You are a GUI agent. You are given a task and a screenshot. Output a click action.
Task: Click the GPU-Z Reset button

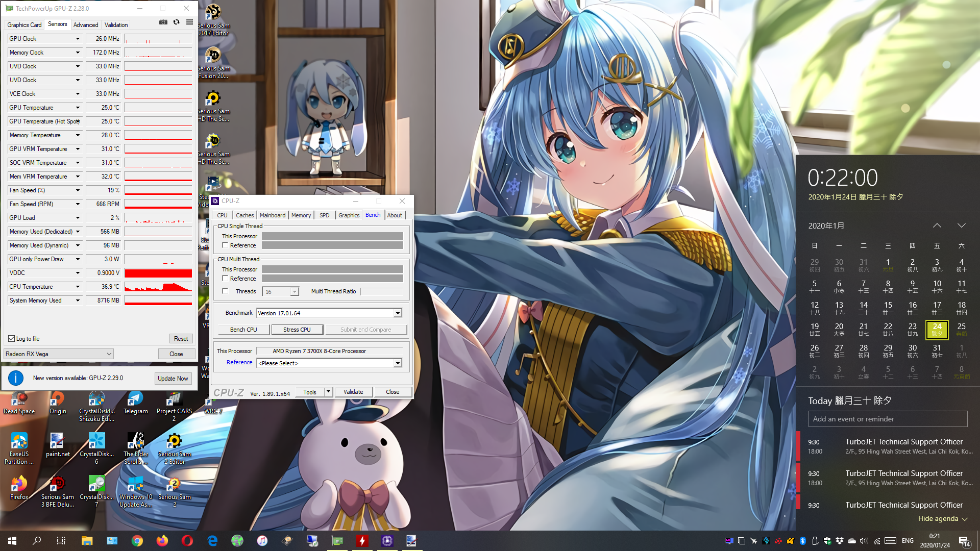coord(181,339)
